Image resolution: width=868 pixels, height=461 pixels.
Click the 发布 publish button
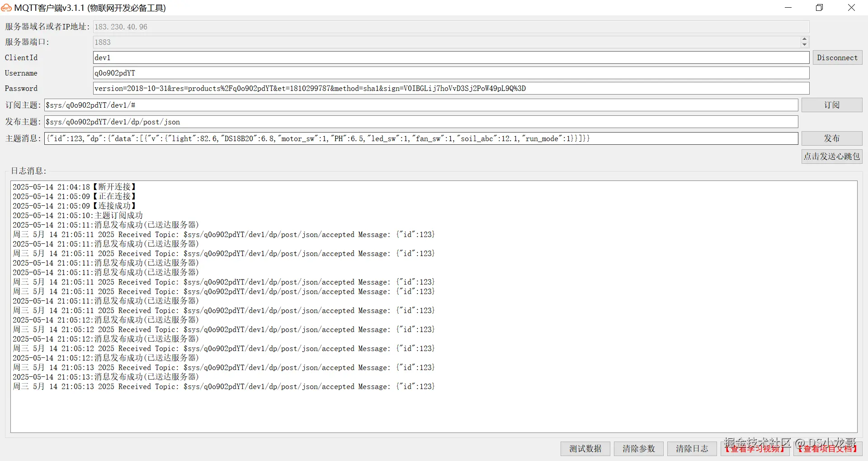click(x=832, y=138)
